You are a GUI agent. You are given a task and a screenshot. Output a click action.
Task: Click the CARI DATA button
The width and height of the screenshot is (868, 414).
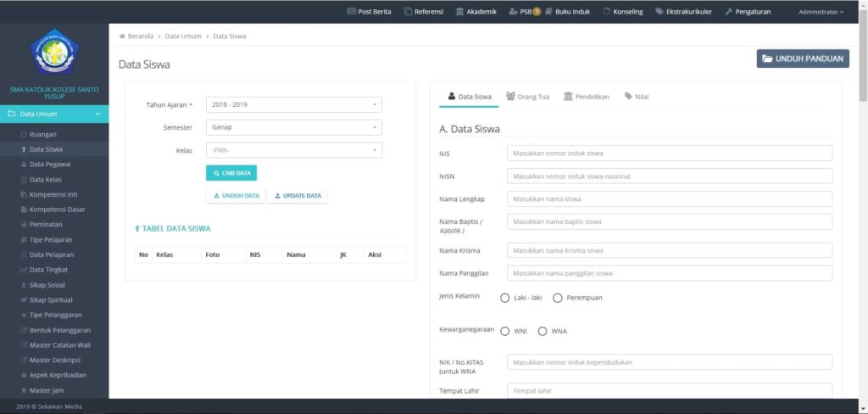(x=231, y=173)
